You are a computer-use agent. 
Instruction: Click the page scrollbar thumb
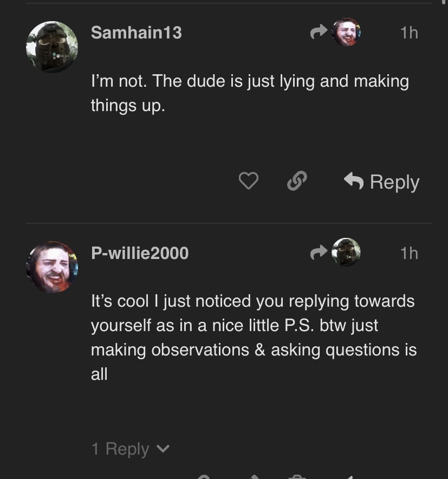[444, 2]
